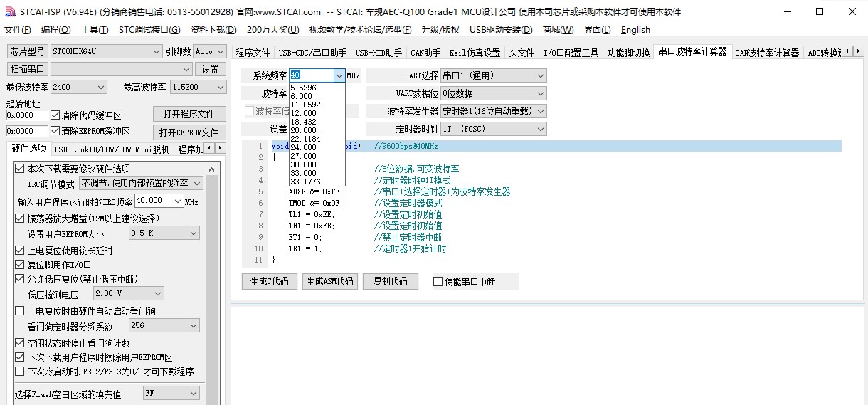868x405 pixels.
Task: Open the 编程(O) menu
Action: [x=56, y=30]
